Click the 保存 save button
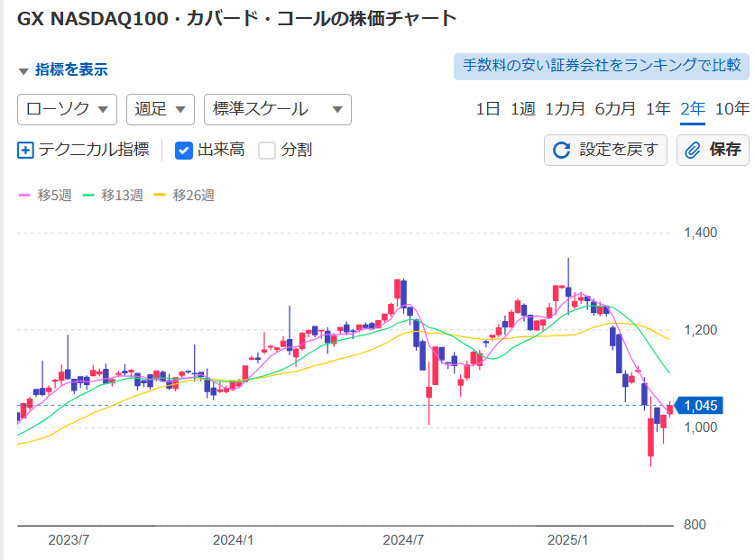This screenshot has height=560, width=755. (x=713, y=150)
